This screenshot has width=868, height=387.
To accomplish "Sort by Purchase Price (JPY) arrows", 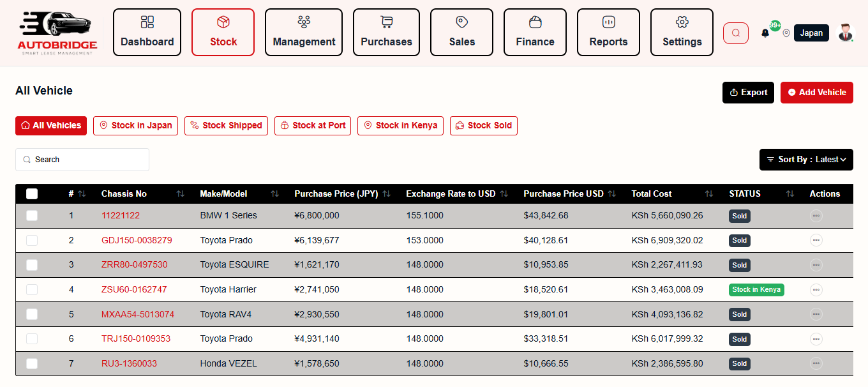I will pos(387,194).
